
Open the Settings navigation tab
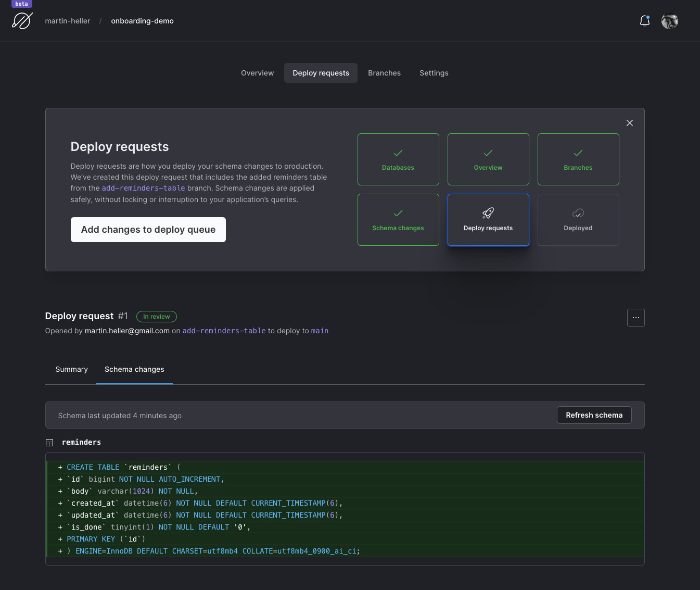tap(434, 73)
